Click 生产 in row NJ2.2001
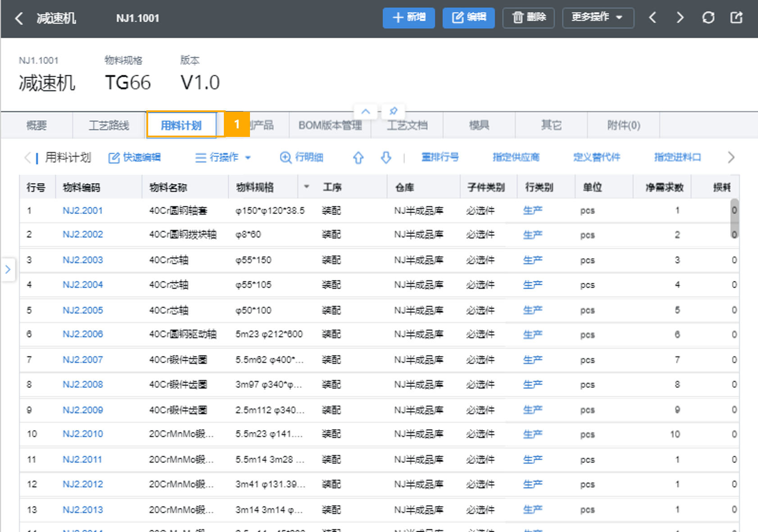Image resolution: width=758 pixels, height=532 pixels. click(532, 210)
